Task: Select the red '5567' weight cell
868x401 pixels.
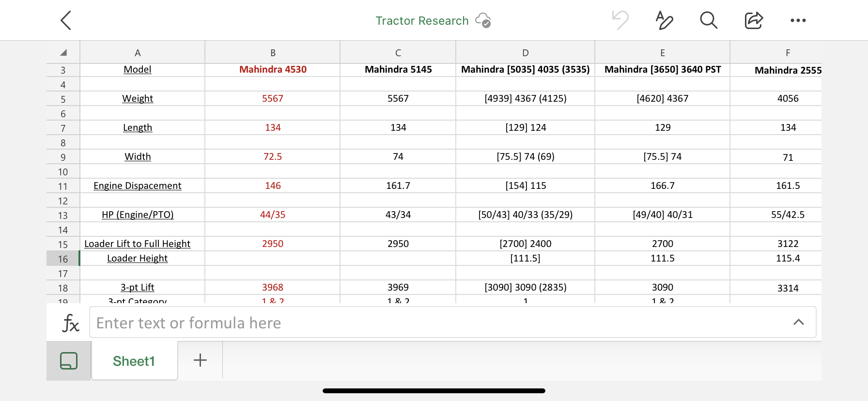Action: 273,98
